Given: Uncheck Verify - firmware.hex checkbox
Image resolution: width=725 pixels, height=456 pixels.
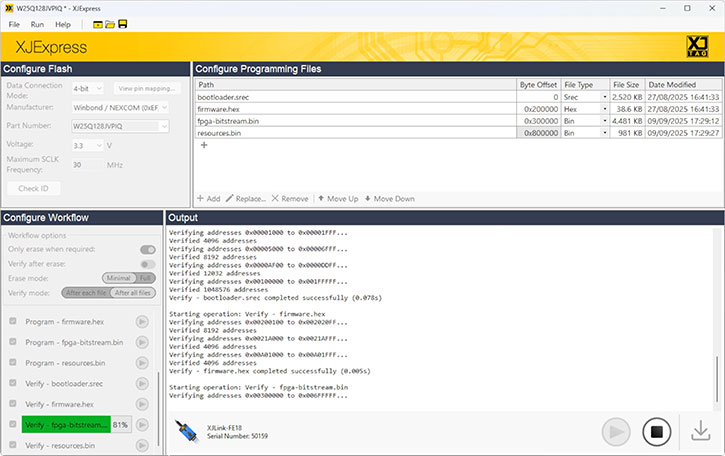Looking at the screenshot, I should 13,403.
